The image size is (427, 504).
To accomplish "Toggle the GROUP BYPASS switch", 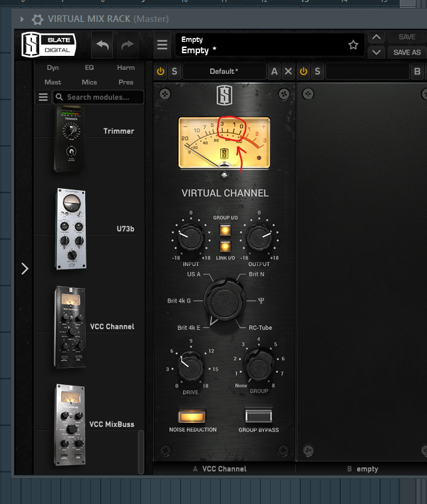I will (259, 416).
